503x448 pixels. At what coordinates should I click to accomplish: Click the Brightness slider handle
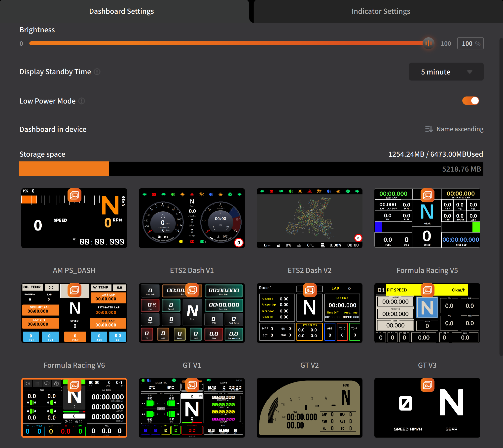(428, 43)
